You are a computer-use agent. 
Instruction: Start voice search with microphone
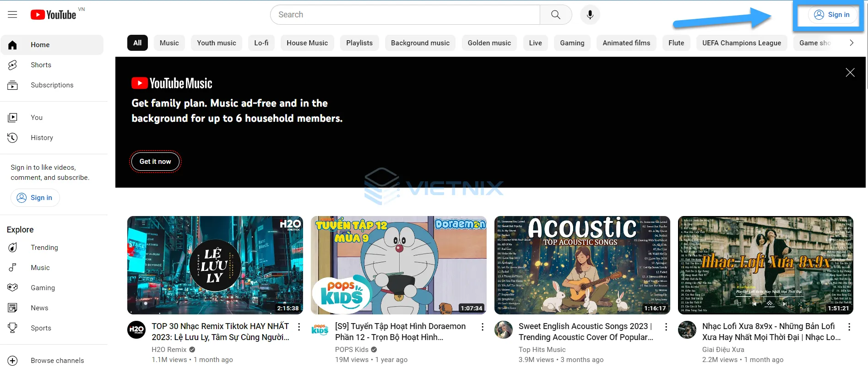[x=590, y=15]
